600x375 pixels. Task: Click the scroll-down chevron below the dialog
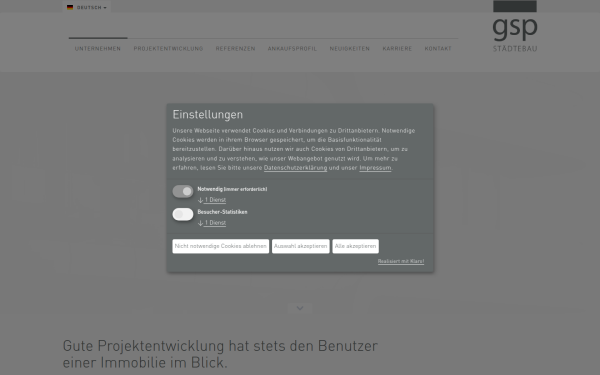point(300,308)
